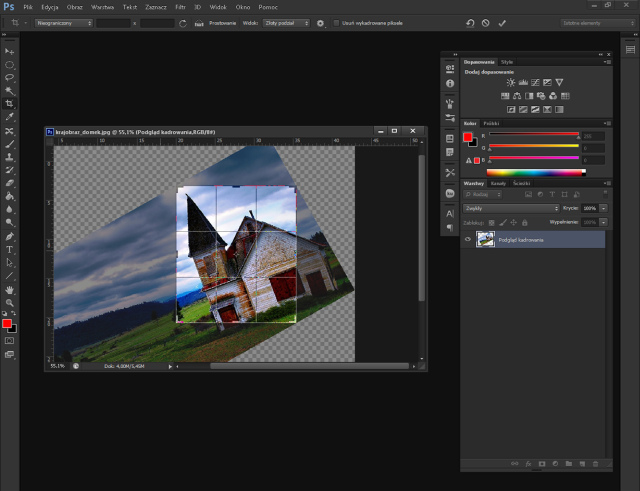Reset the crop box icon
640x491 pixels.
click(x=470, y=23)
